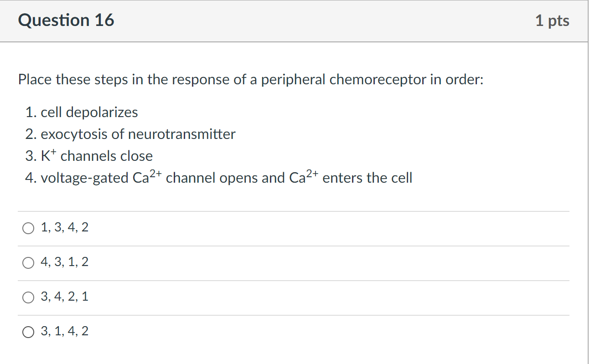Click the Question 16 header
The width and height of the screenshot is (590, 364).
point(66,20)
